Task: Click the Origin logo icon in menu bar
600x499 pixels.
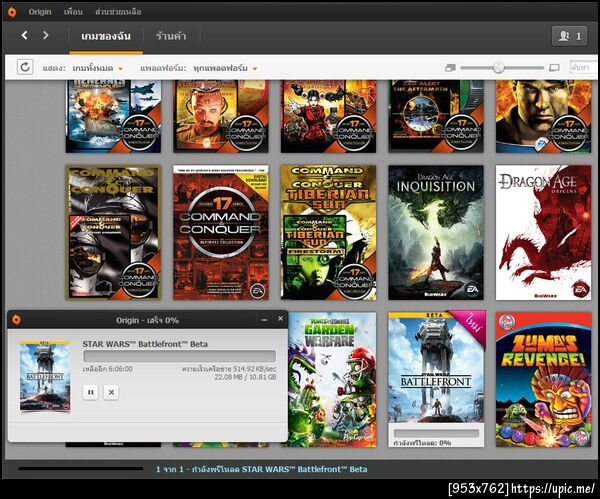Action: [12, 12]
